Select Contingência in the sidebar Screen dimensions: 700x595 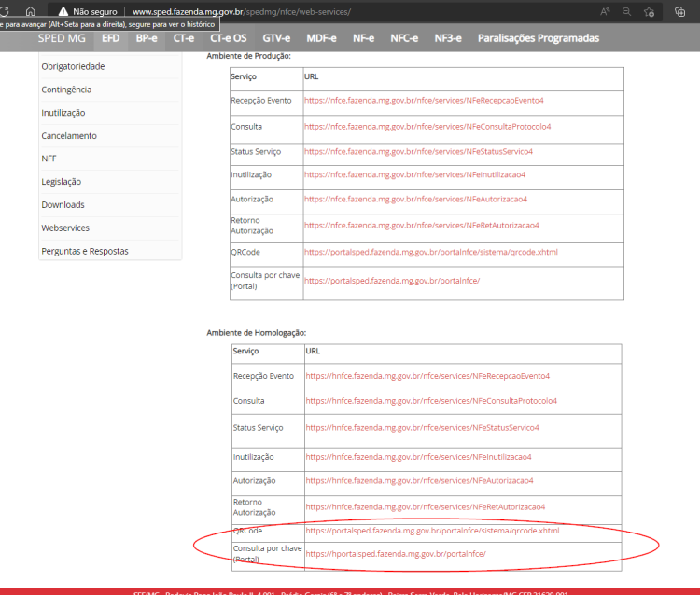coord(66,90)
